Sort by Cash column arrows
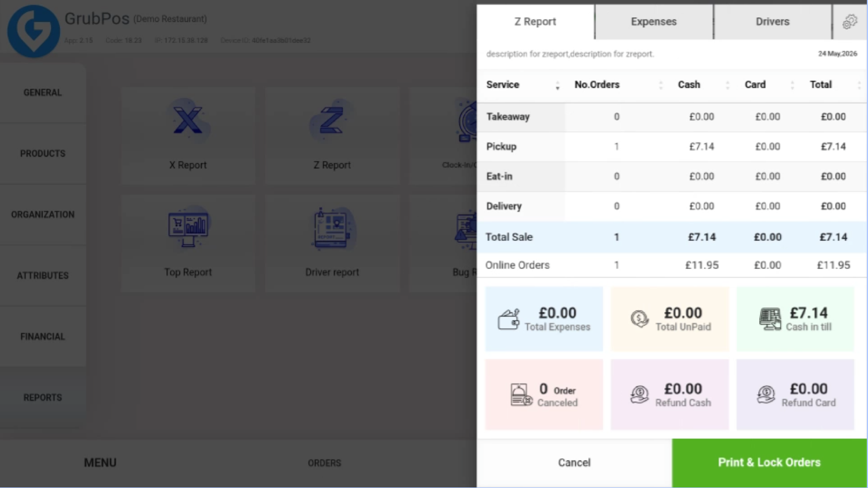This screenshot has width=868, height=488. [x=727, y=86]
